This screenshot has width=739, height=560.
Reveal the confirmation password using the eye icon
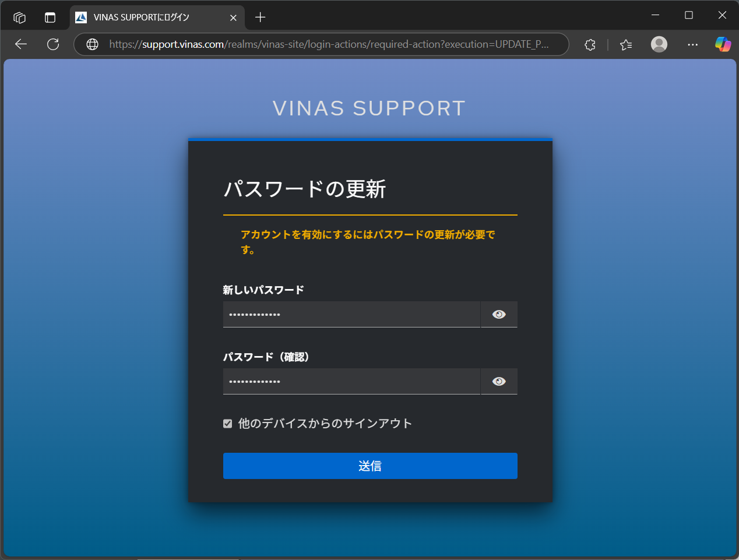point(499,381)
